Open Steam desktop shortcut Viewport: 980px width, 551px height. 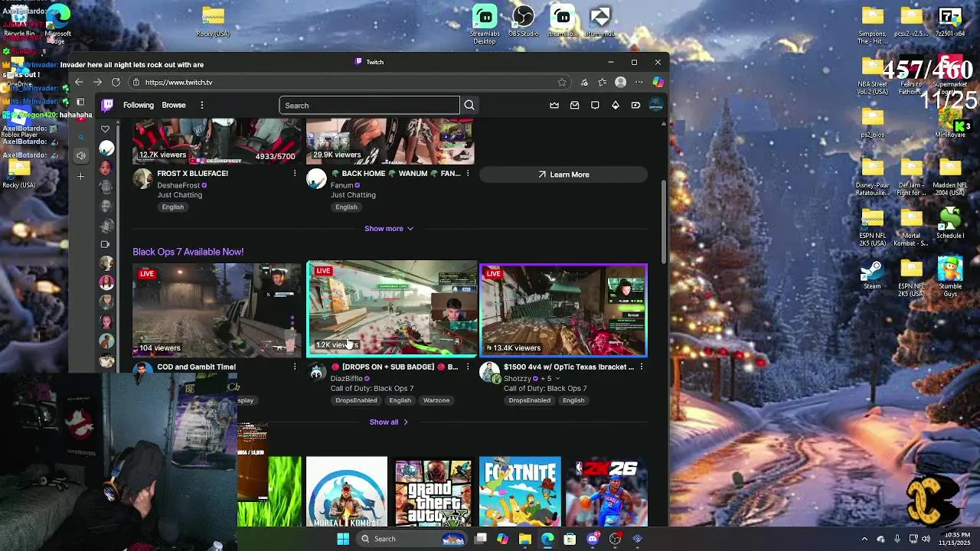[872, 275]
